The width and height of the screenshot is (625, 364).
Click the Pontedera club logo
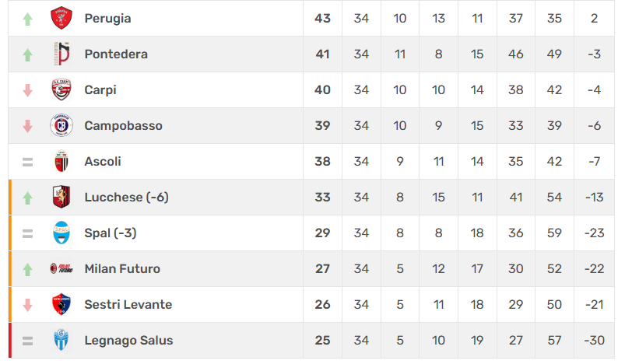[x=61, y=54]
